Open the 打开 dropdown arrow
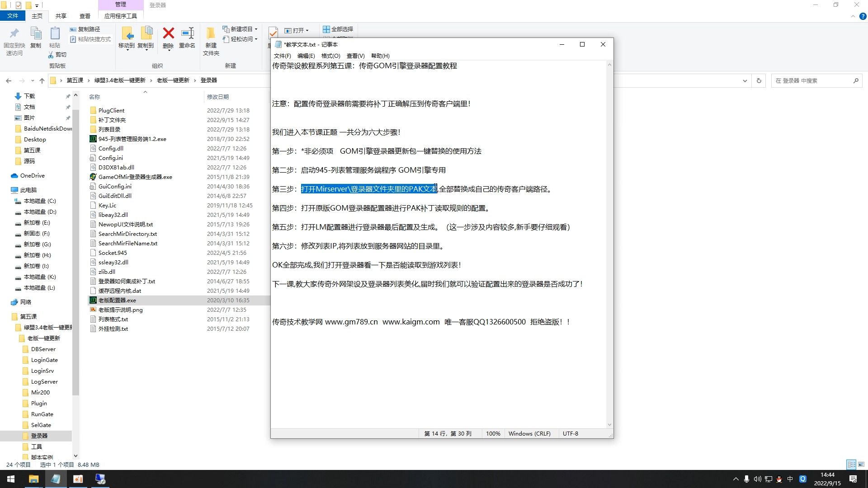The height and width of the screenshot is (488, 868). [307, 30]
